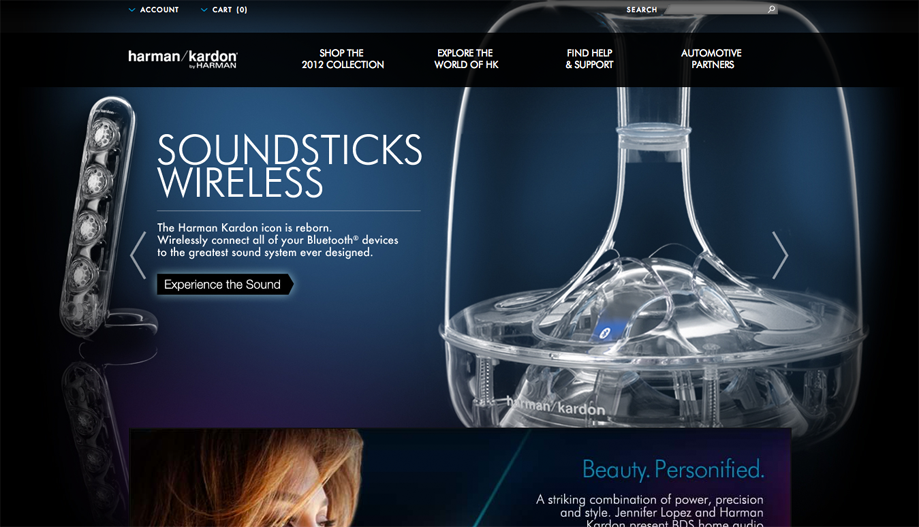The height and width of the screenshot is (527, 919).
Task: Advance carousel with right arrow
Action: point(780,255)
